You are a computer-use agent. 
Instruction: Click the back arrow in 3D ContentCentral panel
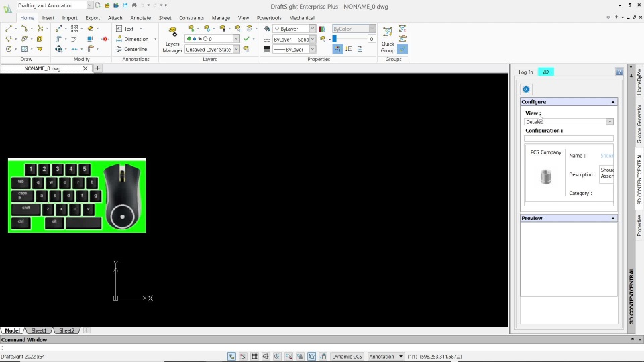tap(526, 89)
